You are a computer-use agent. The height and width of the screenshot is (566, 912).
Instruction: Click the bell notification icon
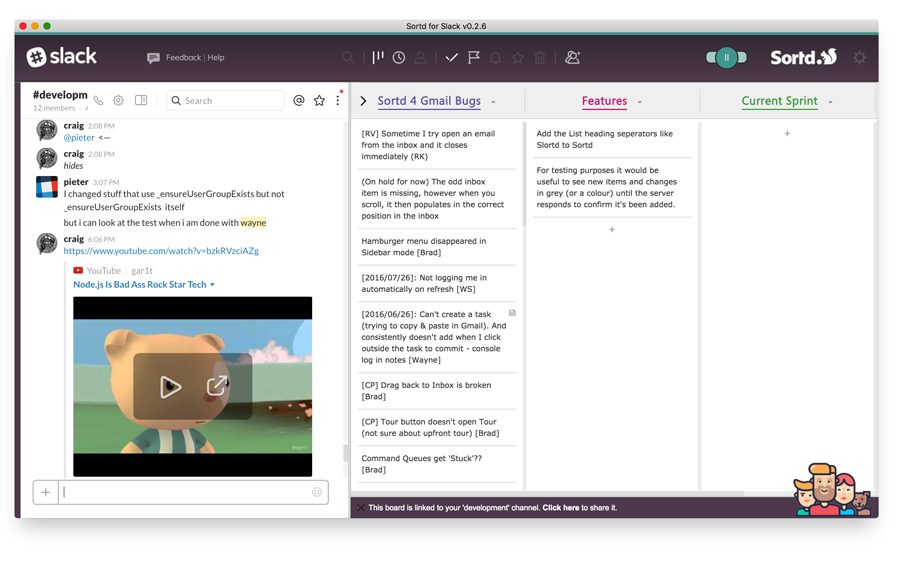[x=496, y=58]
